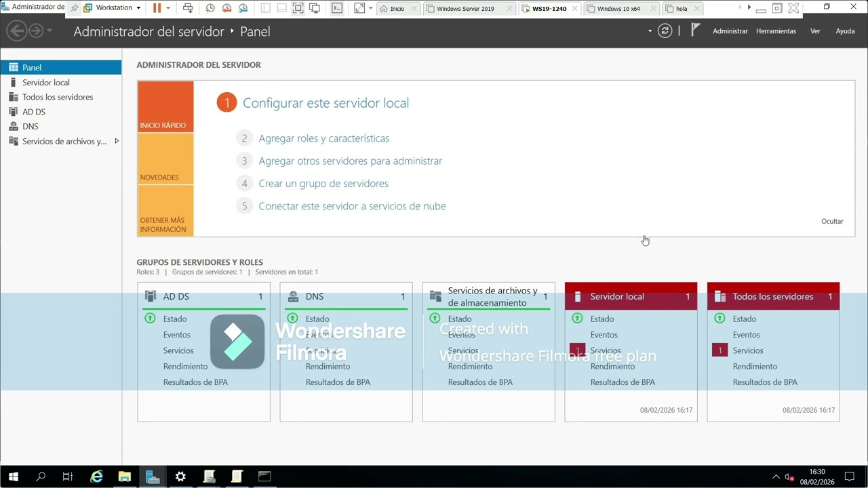Click the Server Manager forward arrow

coord(36,30)
